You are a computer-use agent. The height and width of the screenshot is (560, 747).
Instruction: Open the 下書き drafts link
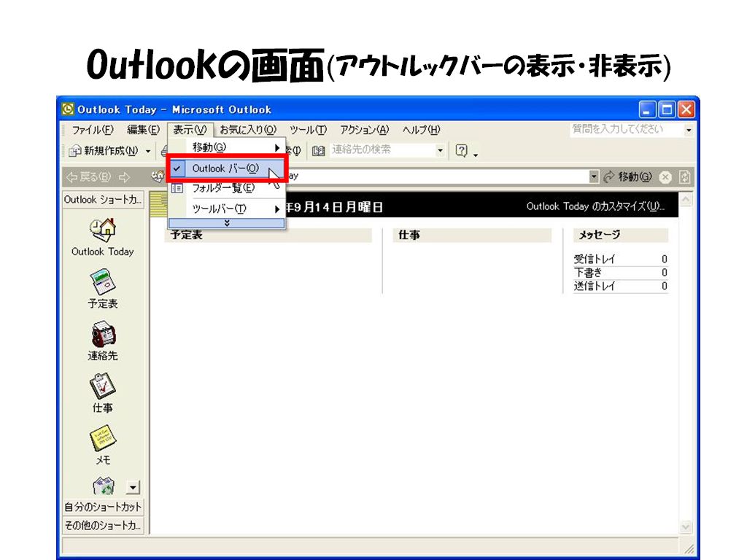point(587,273)
